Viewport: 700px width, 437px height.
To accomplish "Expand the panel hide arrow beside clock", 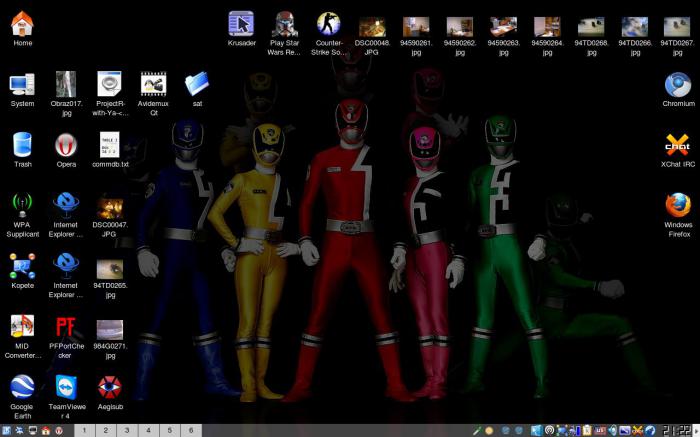I will click(x=696, y=431).
